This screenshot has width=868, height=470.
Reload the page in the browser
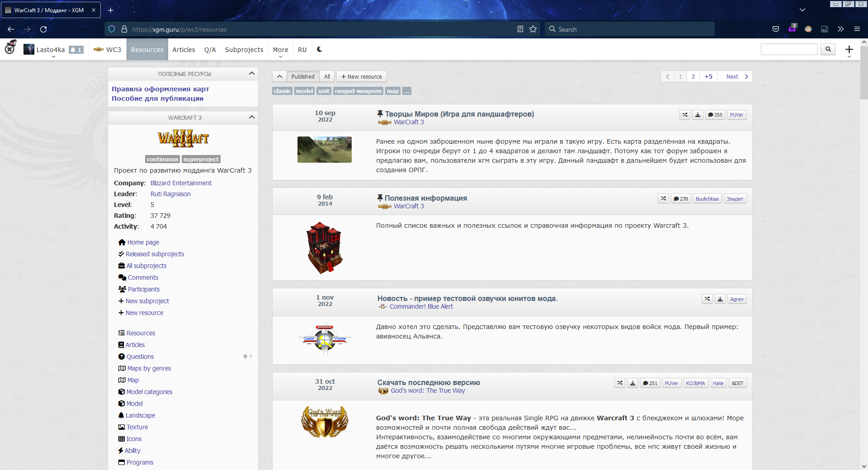(43, 29)
